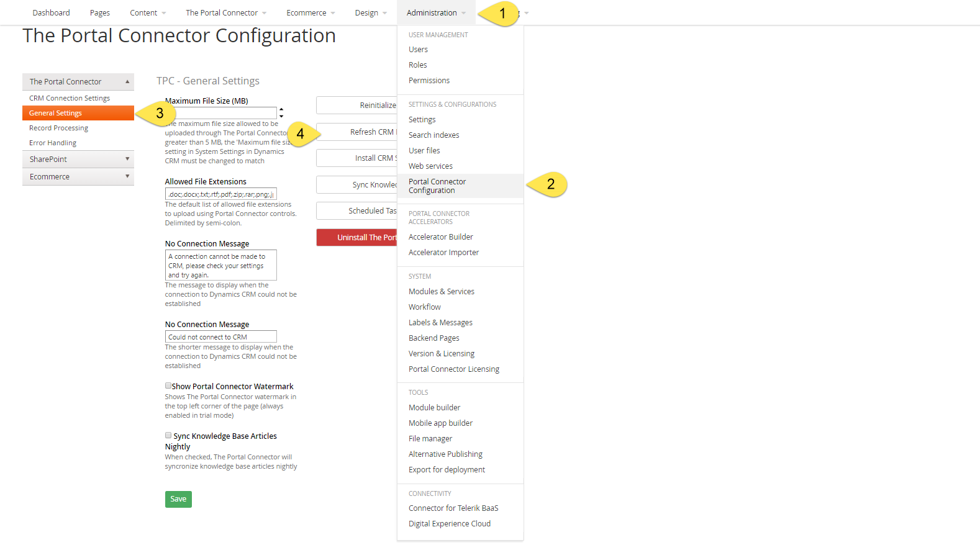
Task: Expand The Portal Connector top menu
Action: point(226,12)
